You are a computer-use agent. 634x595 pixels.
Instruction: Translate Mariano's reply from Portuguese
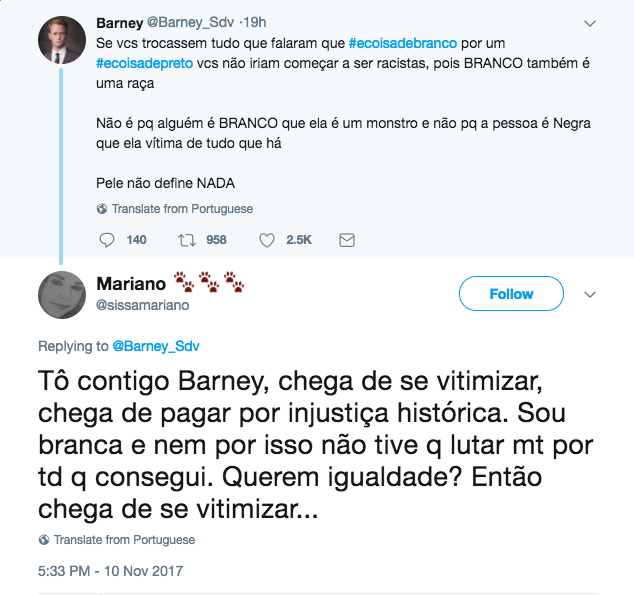(x=124, y=540)
